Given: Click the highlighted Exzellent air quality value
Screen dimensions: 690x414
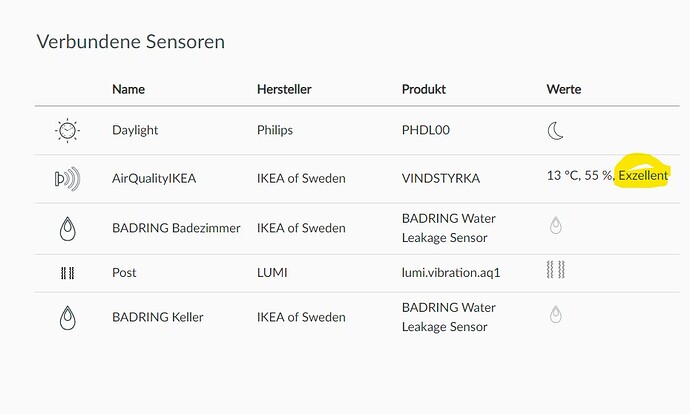Looking at the screenshot, I should [x=643, y=175].
